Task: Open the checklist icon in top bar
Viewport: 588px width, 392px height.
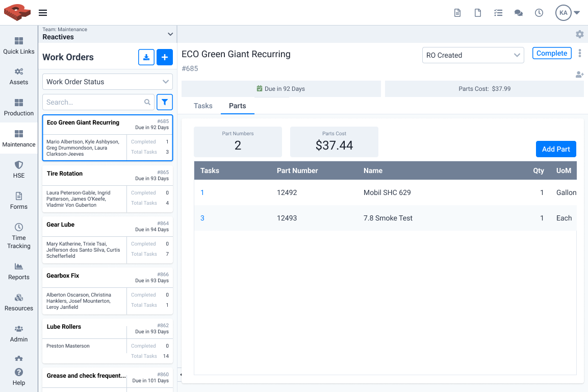Action: tap(498, 13)
